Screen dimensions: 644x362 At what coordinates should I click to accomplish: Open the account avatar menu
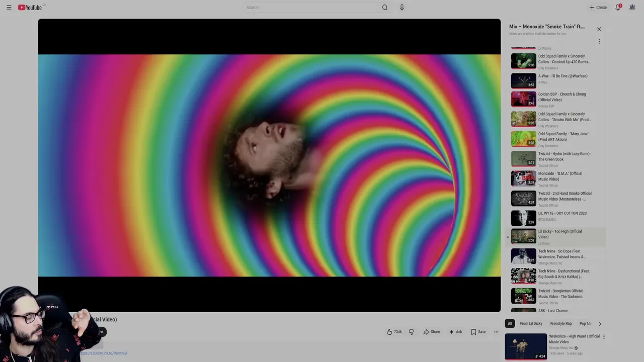coord(632,8)
